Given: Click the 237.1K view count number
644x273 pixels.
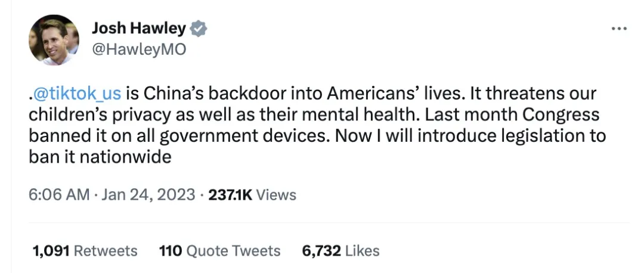Looking at the screenshot, I should click(231, 194).
